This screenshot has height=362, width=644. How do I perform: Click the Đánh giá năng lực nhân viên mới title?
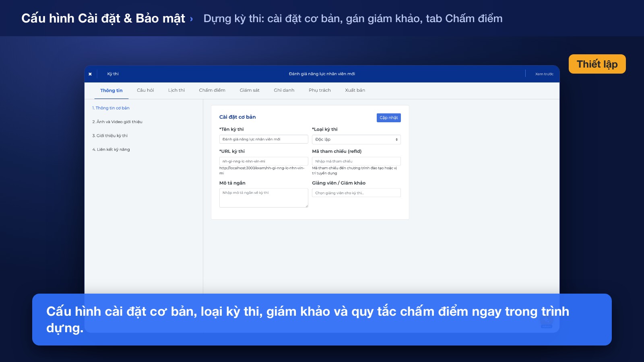pos(322,74)
